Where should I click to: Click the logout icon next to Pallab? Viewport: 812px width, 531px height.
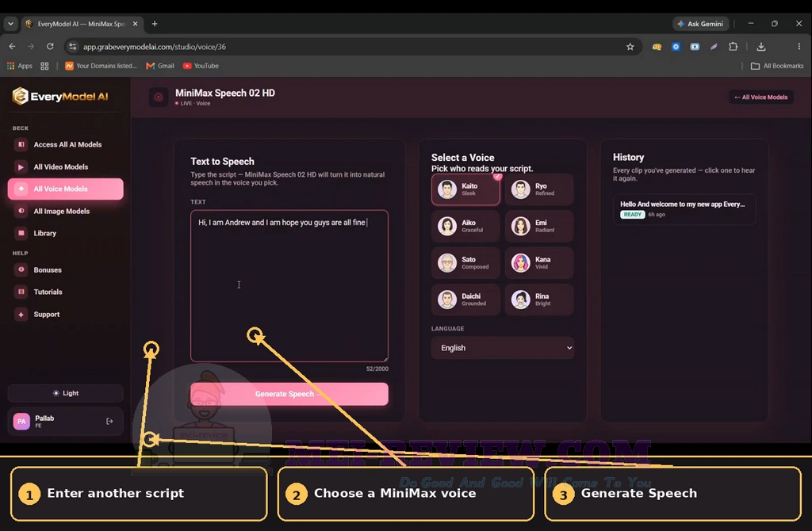(109, 422)
